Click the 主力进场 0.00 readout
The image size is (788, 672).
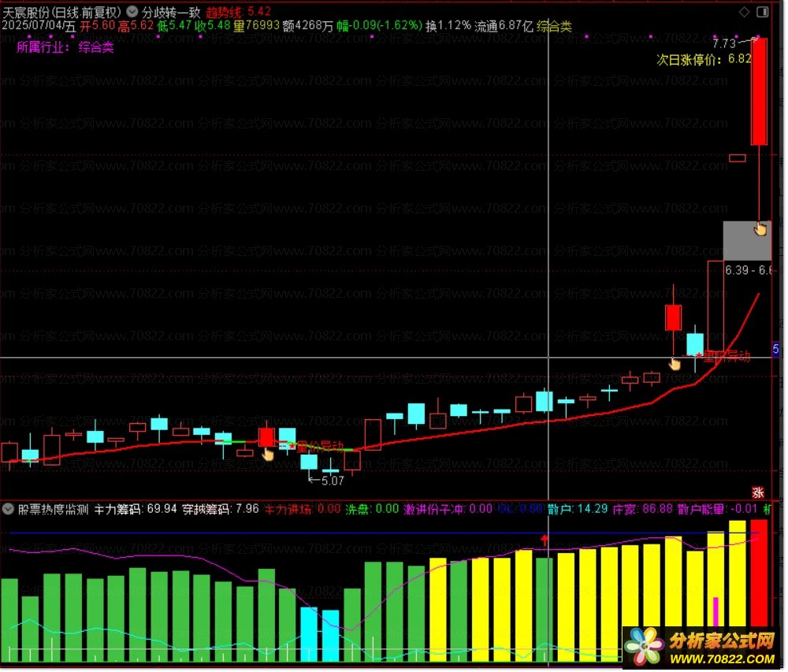303,510
